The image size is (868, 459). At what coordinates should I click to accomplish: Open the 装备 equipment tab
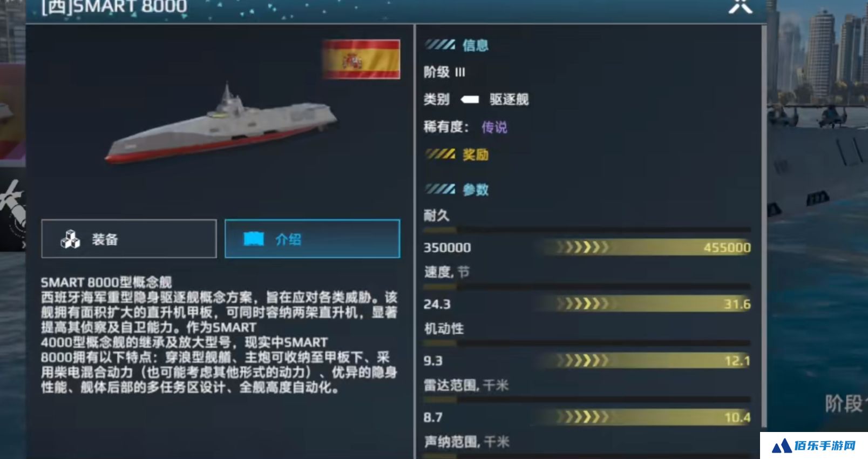(129, 239)
